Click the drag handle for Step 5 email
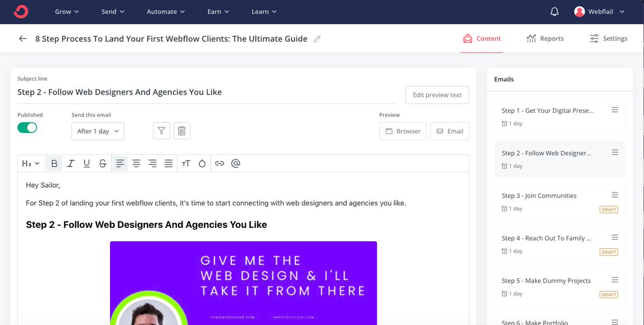This screenshot has width=644, height=325. coord(615,279)
